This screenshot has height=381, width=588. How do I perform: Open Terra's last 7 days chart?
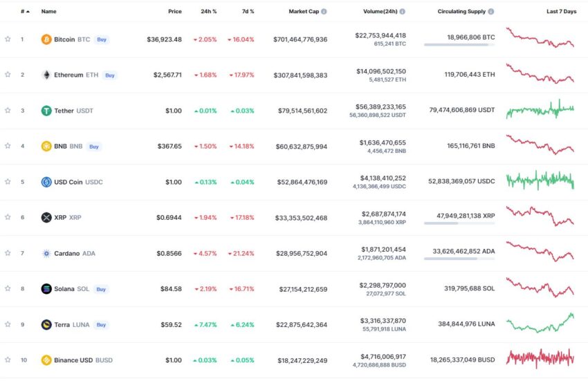coord(540,323)
